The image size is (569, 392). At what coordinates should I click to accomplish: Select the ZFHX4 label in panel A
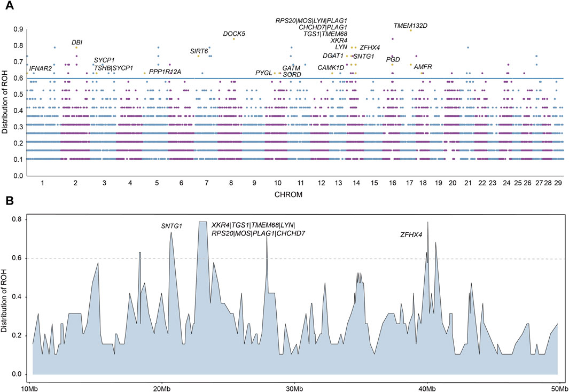[x=370, y=48]
